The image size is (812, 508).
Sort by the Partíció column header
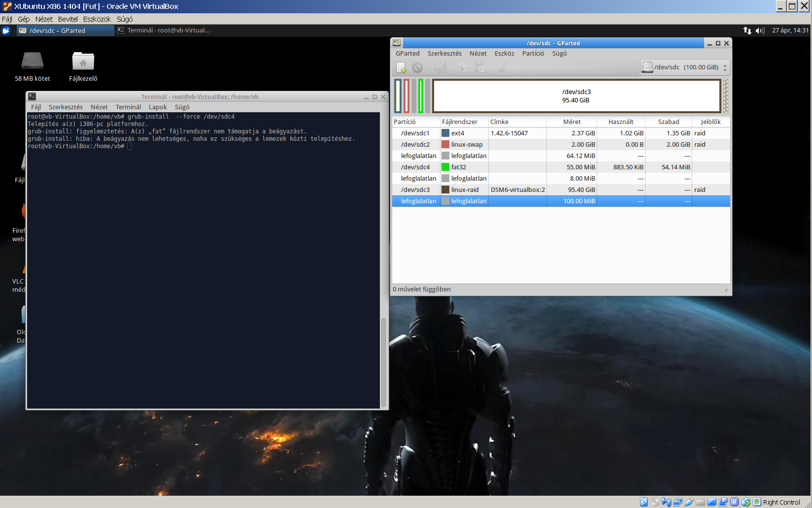(x=416, y=122)
